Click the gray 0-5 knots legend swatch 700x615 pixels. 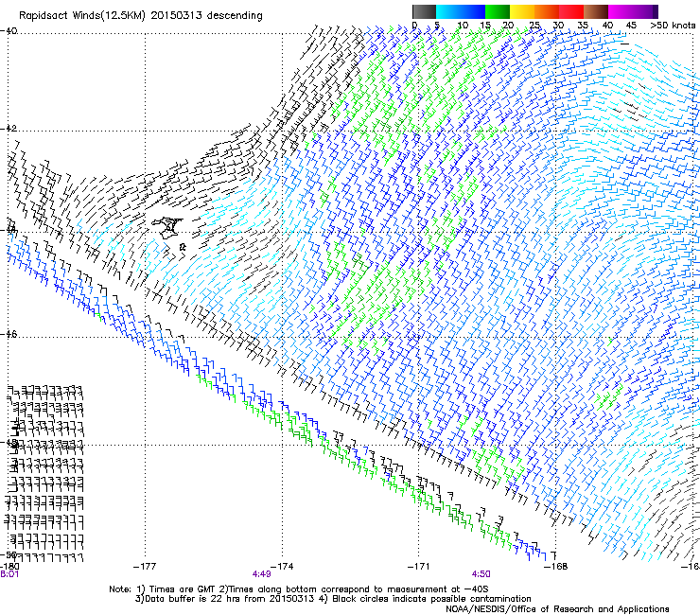(424, 11)
